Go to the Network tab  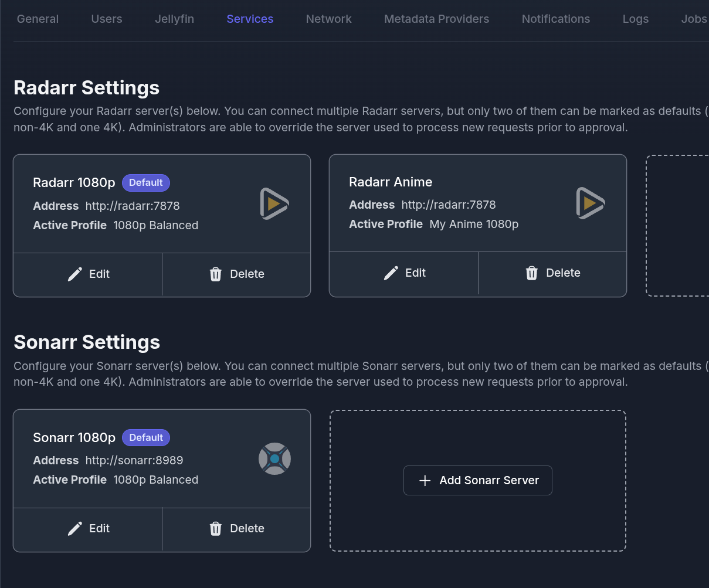[x=328, y=19]
